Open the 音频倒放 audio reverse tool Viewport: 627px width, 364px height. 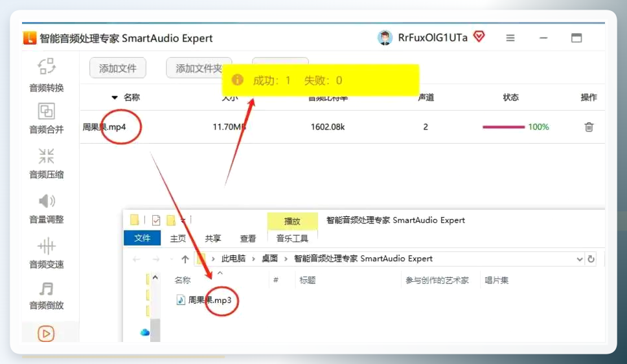coord(47,295)
